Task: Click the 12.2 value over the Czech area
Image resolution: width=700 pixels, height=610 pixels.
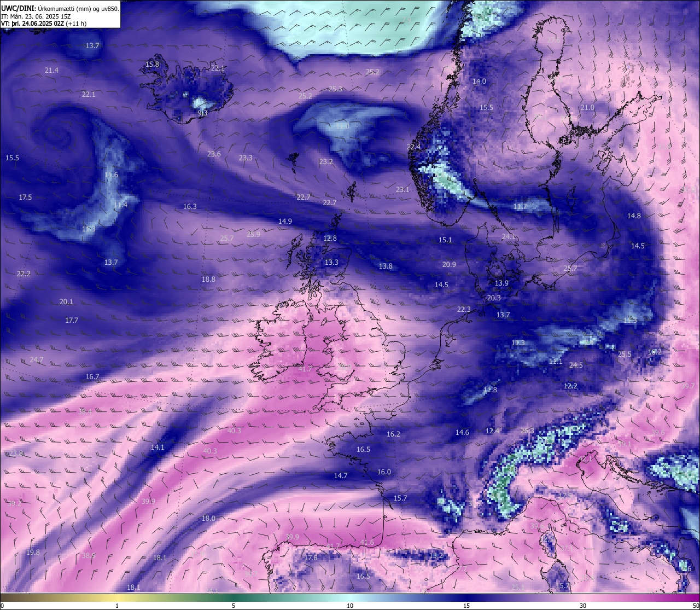Action: (x=570, y=386)
